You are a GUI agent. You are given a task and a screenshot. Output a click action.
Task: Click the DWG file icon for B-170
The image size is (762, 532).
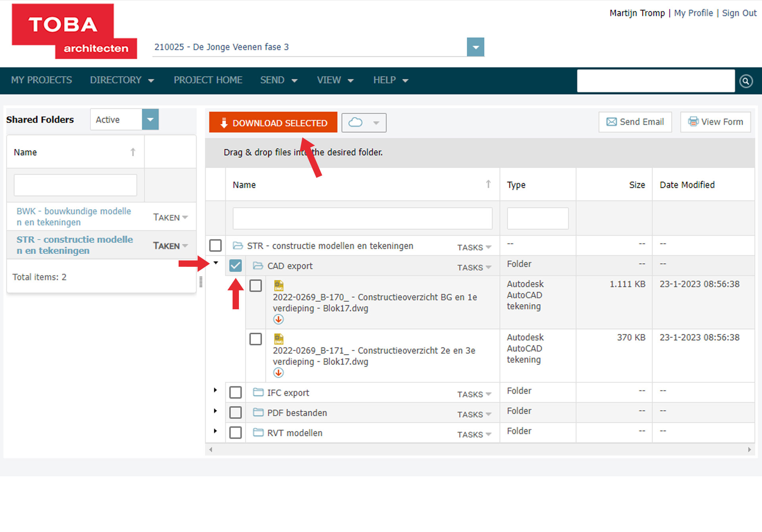click(x=279, y=285)
